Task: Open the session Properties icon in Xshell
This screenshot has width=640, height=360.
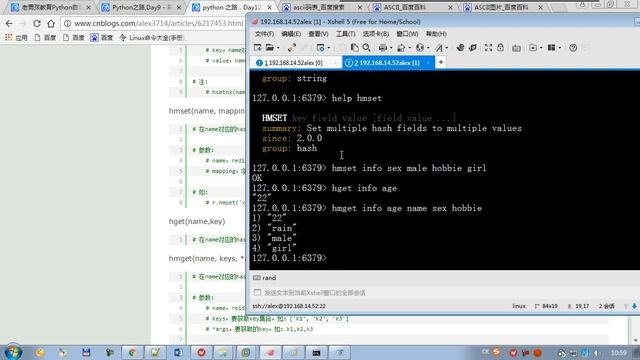Action: tap(320, 48)
